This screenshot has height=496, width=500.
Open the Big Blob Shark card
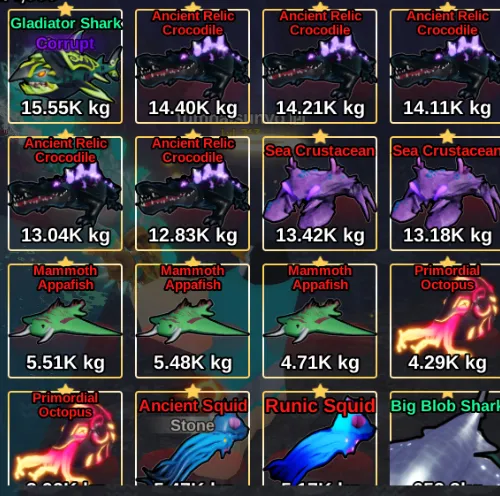[445, 438]
